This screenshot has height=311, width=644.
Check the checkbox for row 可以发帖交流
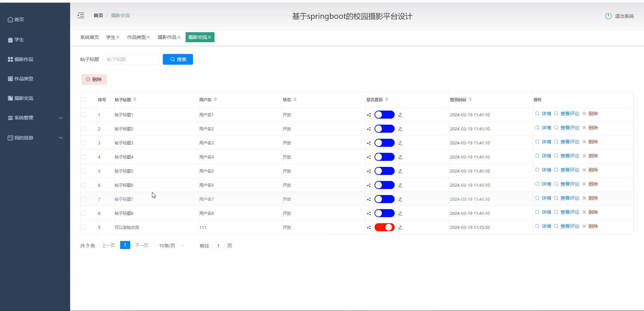tap(84, 227)
